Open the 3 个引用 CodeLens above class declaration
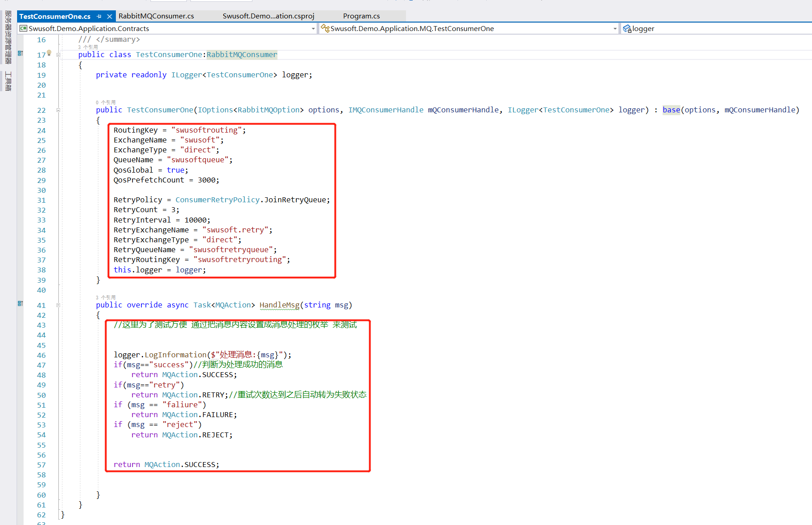The width and height of the screenshot is (812, 525). point(88,47)
